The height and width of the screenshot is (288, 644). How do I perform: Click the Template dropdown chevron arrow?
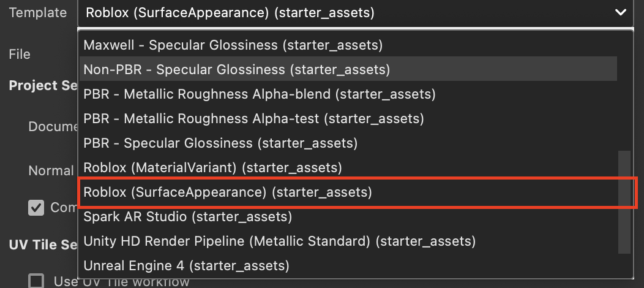[621, 12]
